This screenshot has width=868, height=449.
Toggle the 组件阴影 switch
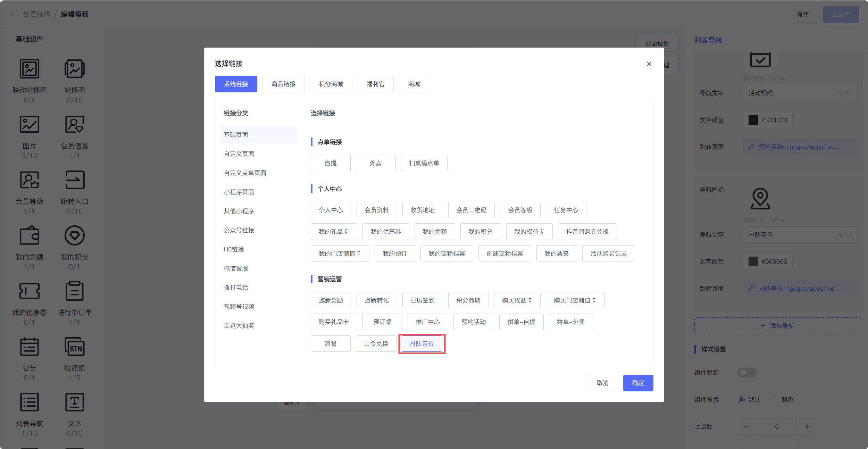(x=747, y=373)
